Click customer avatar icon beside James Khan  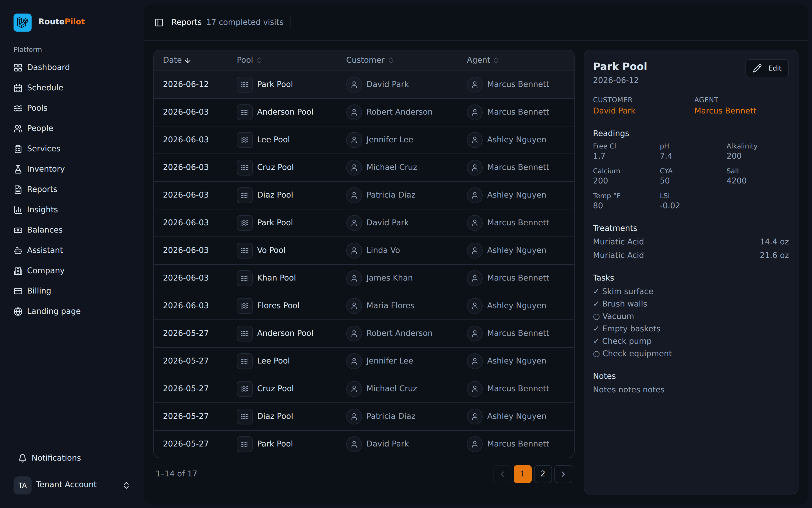354,278
